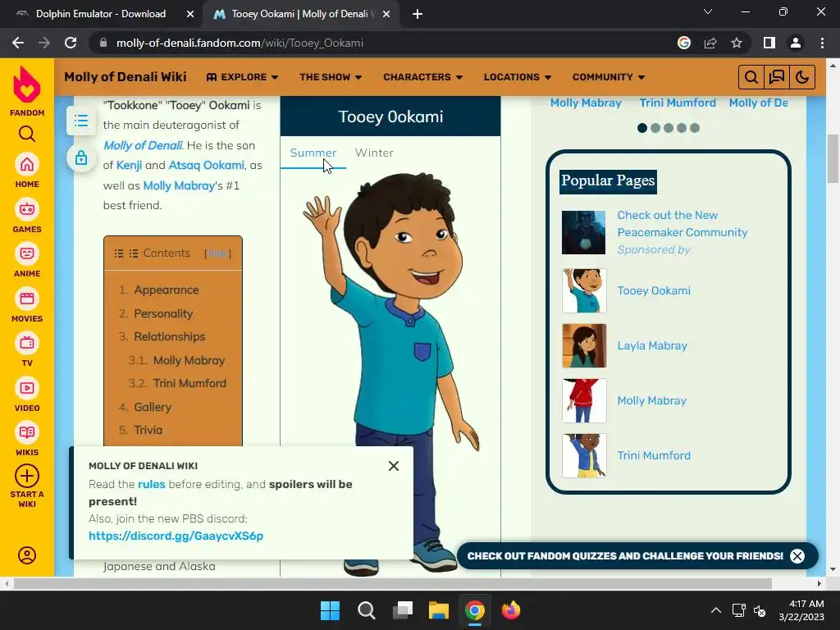
Task: Jump to Appearance section
Action: tap(166, 290)
